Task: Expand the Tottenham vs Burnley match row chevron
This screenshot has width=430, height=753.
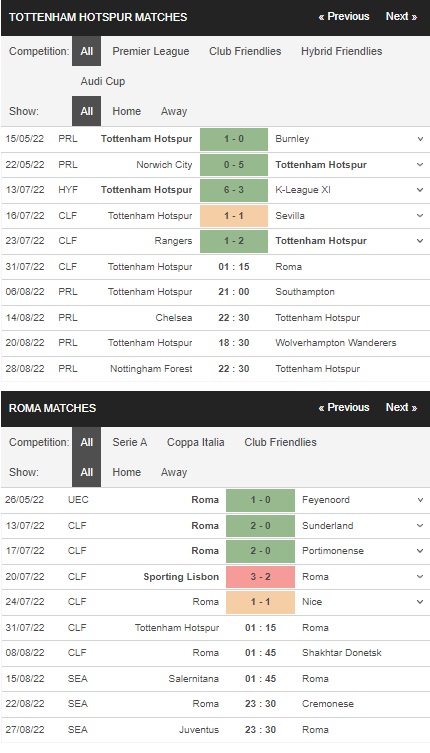Action: (x=420, y=139)
